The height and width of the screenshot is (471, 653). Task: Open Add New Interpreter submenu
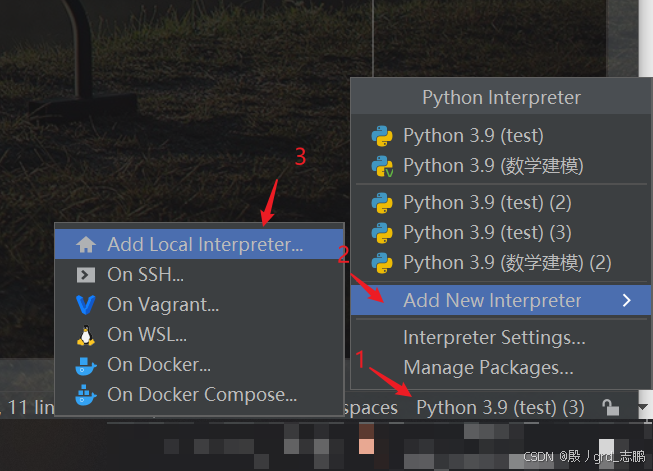click(501, 300)
